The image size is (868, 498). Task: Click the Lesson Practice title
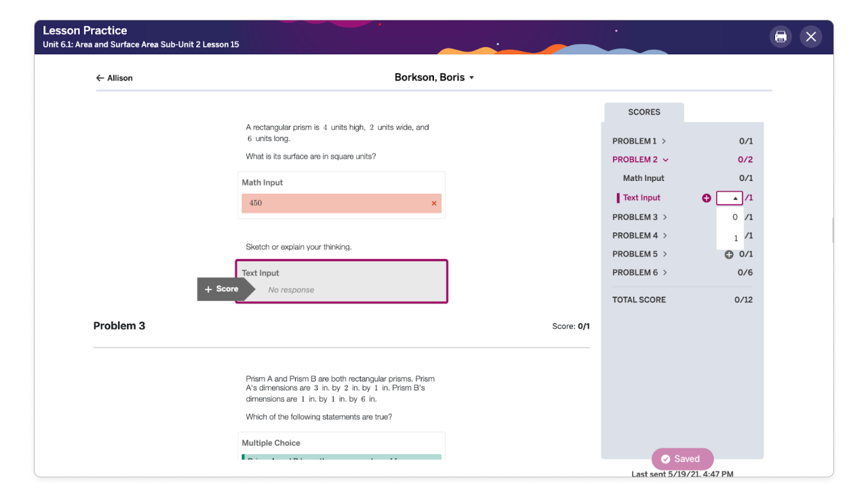coord(85,30)
